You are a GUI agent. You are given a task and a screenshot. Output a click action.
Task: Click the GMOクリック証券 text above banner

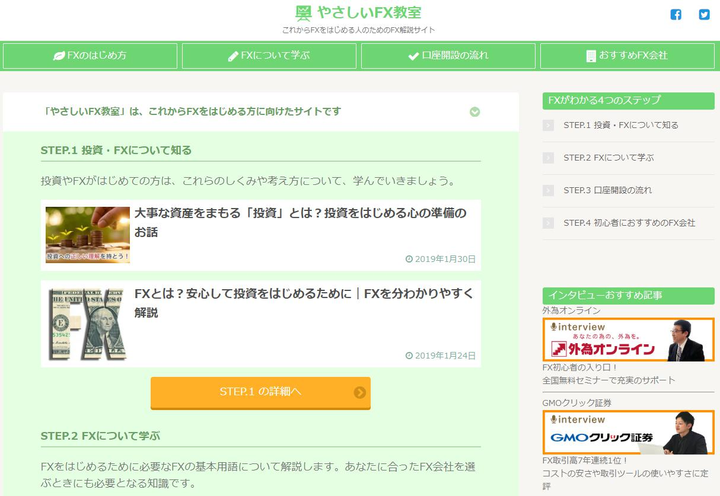pos(577,403)
